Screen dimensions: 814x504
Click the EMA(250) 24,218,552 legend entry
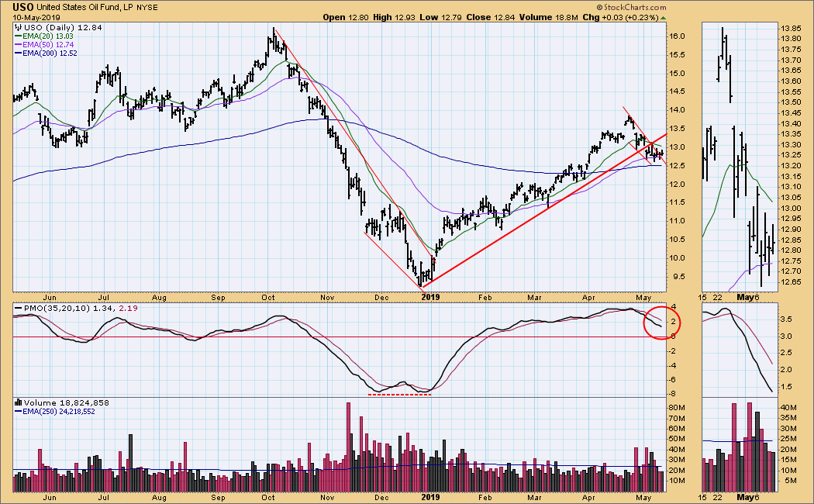(54, 412)
